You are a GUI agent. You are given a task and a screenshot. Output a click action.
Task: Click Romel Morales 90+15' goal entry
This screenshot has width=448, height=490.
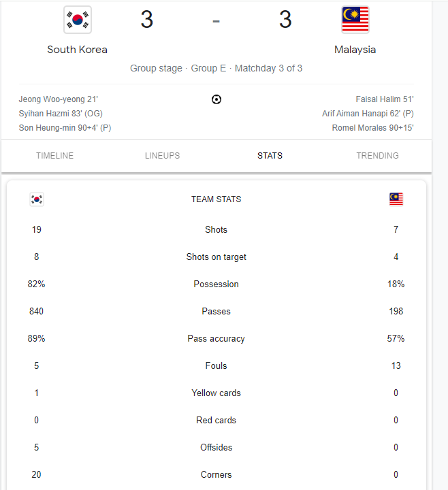click(372, 128)
